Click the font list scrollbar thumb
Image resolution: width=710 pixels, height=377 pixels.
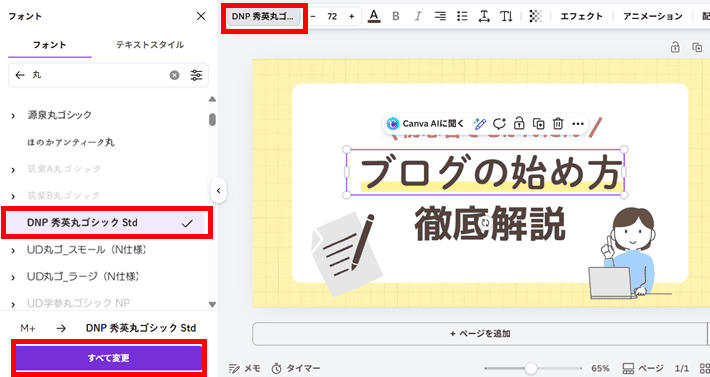212,119
